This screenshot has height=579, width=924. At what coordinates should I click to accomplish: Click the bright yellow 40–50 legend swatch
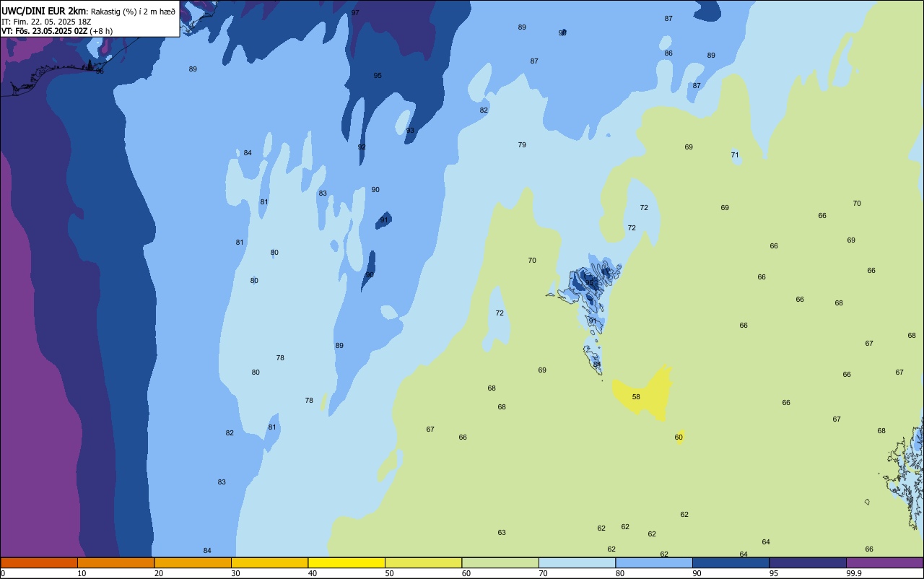click(346, 562)
